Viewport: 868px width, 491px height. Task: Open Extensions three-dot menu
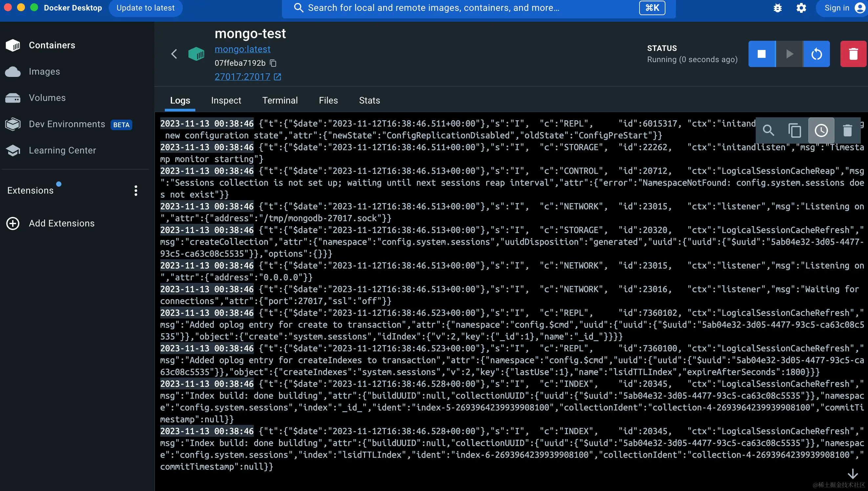click(136, 191)
